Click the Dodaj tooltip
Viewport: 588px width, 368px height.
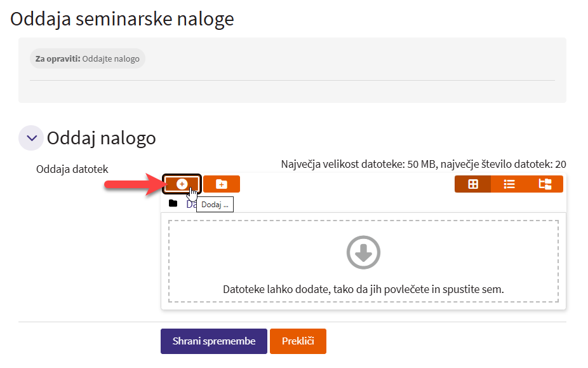pyautogui.click(x=215, y=205)
